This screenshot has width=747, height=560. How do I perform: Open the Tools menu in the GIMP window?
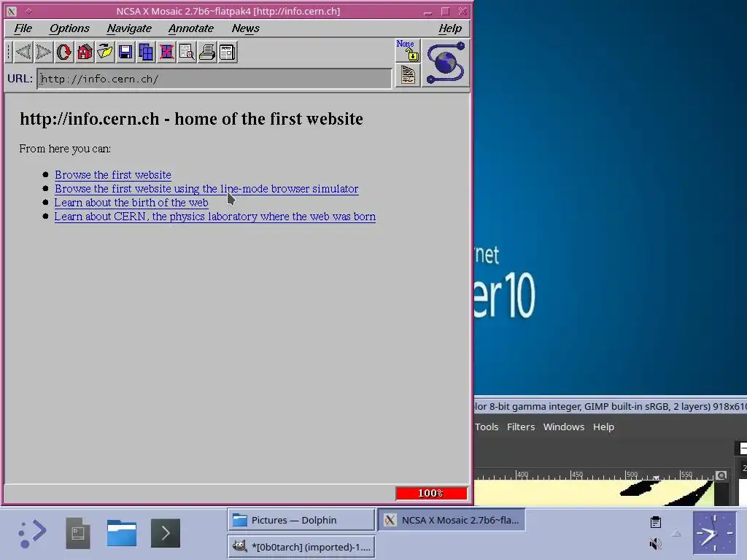487,427
